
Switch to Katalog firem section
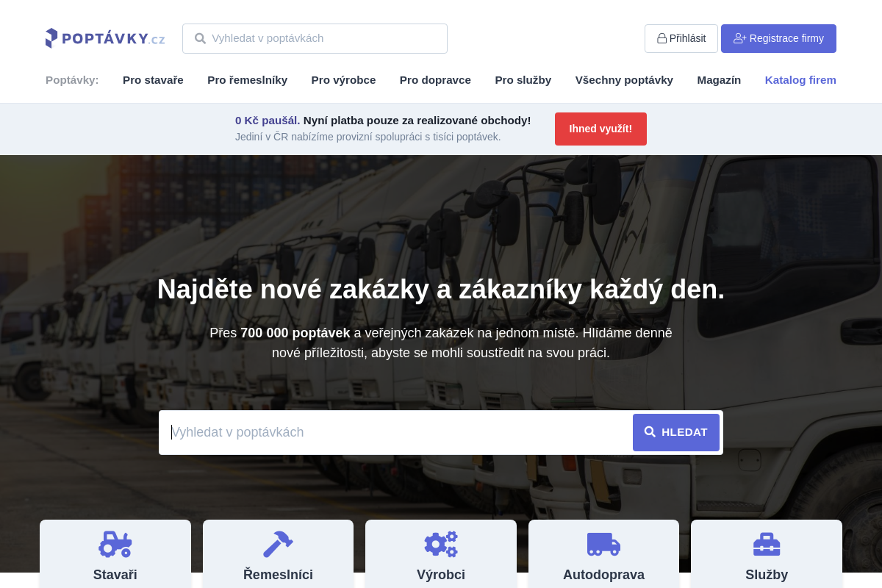[x=800, y=80]
